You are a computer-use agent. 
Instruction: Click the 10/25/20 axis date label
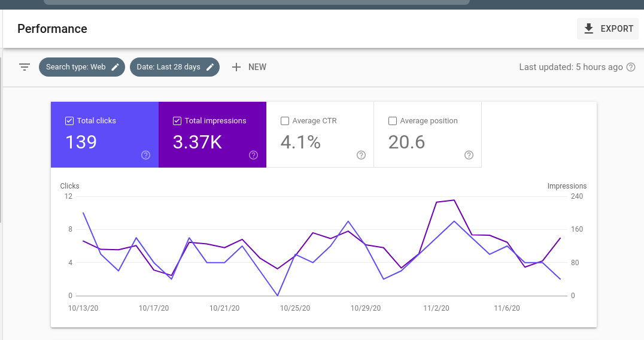(x=295, y=308)
